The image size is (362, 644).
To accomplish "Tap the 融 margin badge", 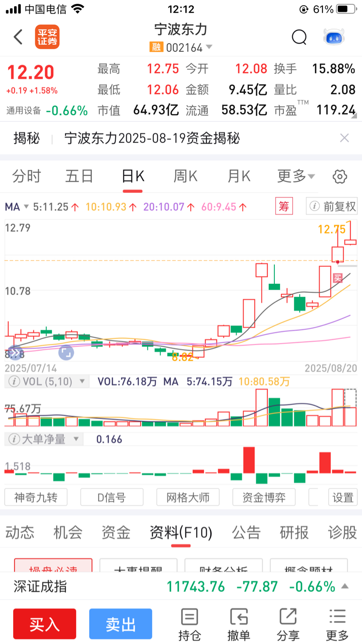I will tap(156, 47).
